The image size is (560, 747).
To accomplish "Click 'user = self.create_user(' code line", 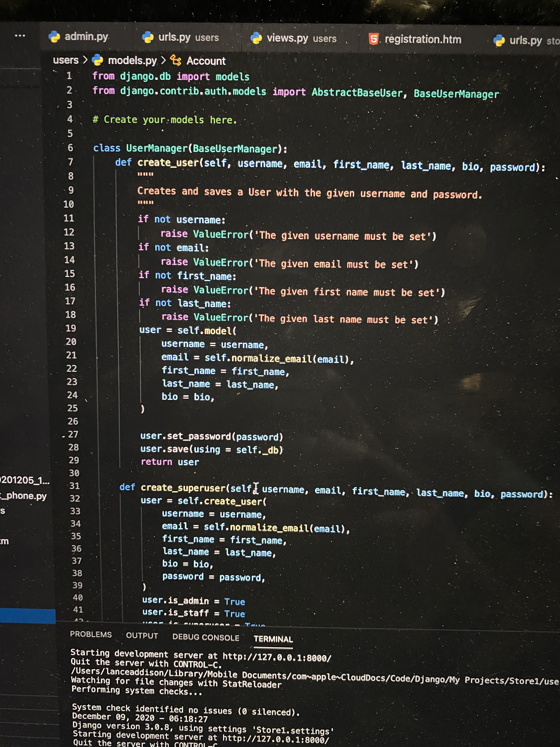I will [x=204, y=501].
